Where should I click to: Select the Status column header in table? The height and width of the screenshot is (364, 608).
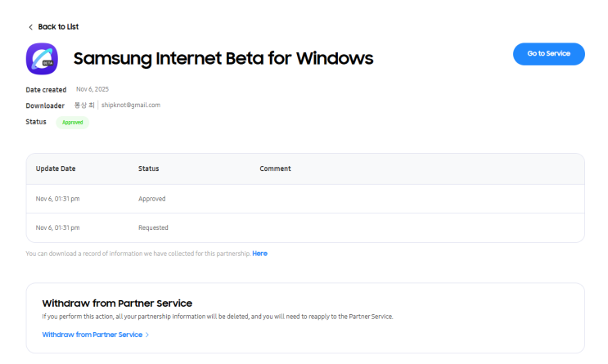pyautogui.click(x=148, y=169)
